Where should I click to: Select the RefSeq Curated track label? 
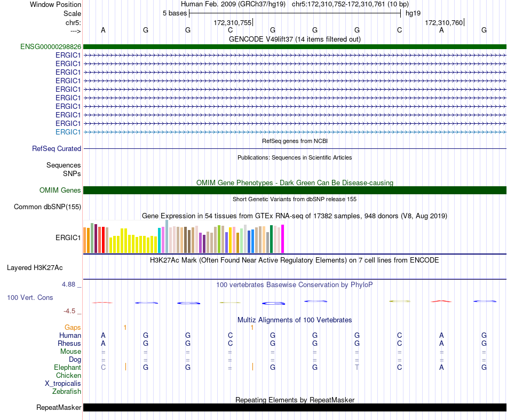[57, 148]
